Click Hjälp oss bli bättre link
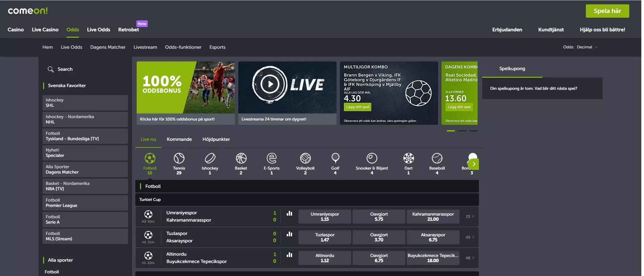The image size is (644, 276). [602, 30]
